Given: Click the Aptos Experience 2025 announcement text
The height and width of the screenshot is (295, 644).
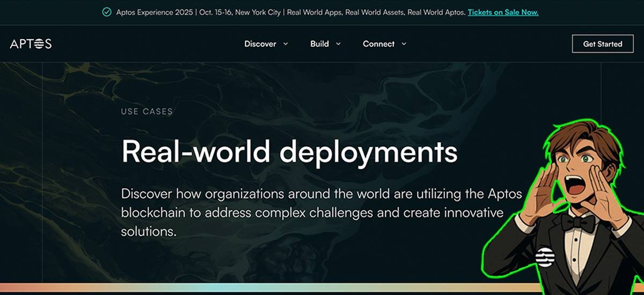Looking at the screenshot, I should tap(291, 12).
